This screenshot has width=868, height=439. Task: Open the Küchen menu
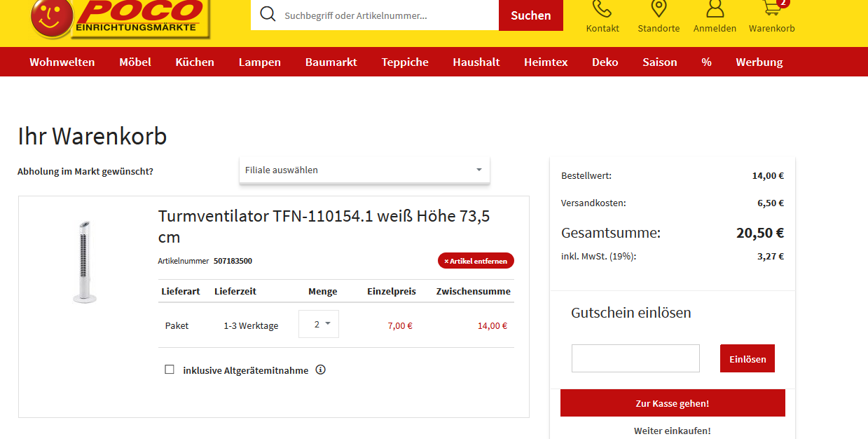click(195, 62)
